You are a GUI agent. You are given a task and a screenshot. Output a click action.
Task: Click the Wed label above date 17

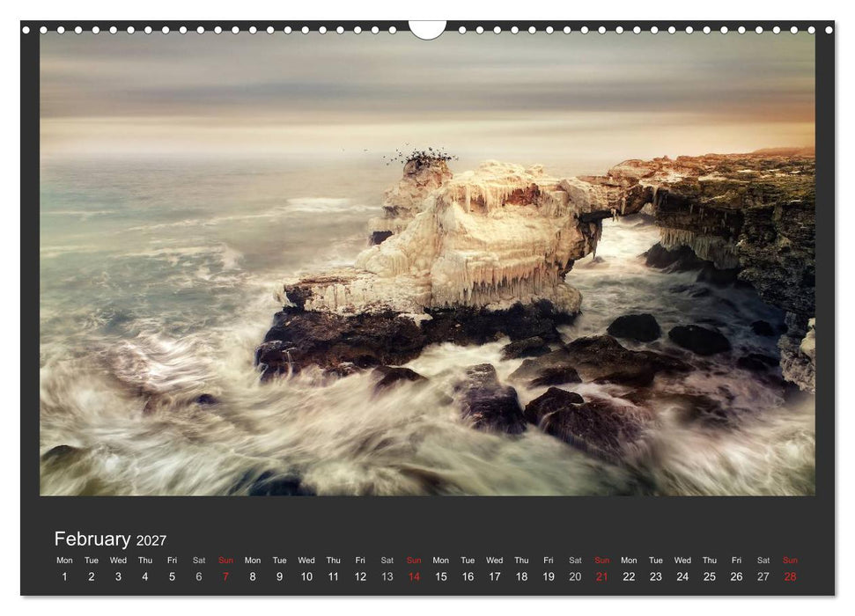tap(495, 560)
